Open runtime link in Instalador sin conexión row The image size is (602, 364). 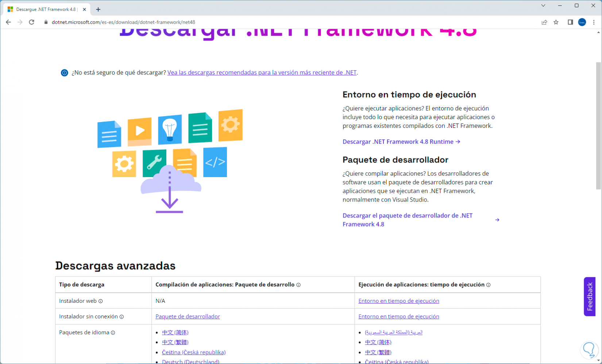point(399,317)
